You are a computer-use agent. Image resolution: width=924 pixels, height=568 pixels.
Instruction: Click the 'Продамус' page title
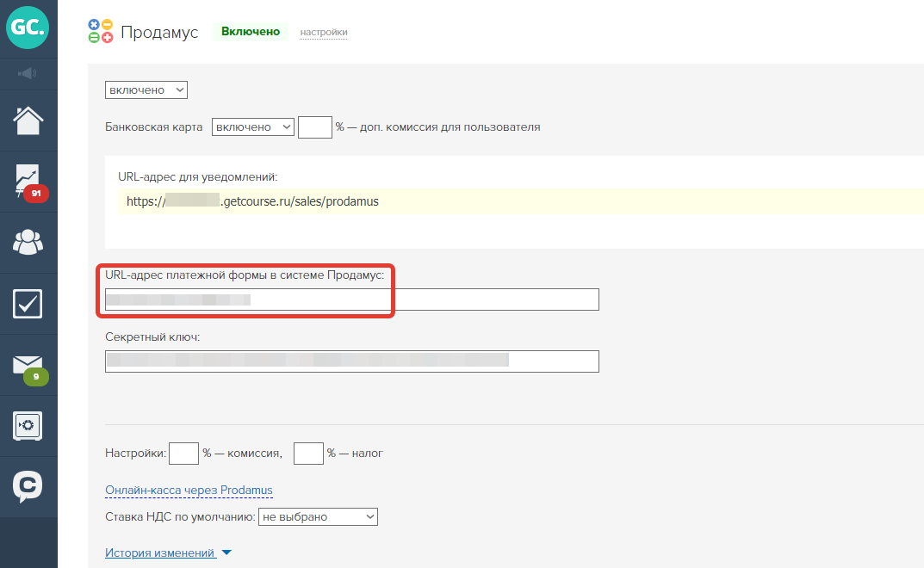pyautogui.click(x=159, y=32)
